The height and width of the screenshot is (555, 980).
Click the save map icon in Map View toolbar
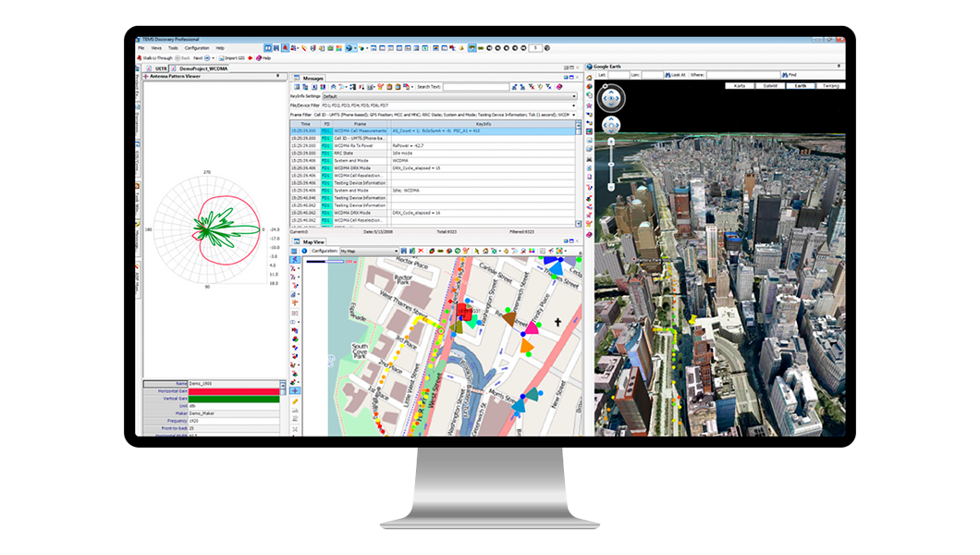(x=404, y=252)
